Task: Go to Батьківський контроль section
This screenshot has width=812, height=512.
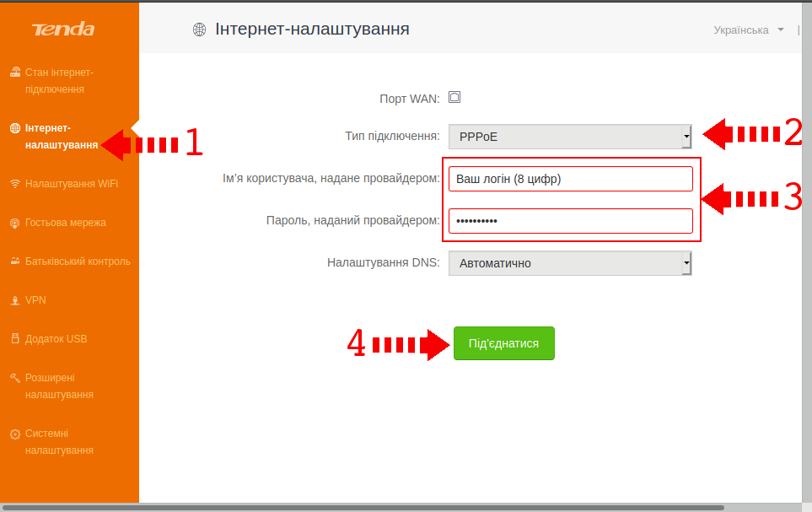Action: pos(78,261)
